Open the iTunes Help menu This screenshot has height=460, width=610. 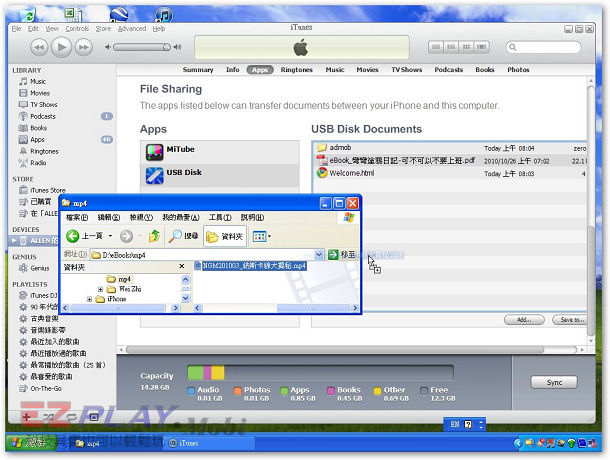tap(159, 28)
